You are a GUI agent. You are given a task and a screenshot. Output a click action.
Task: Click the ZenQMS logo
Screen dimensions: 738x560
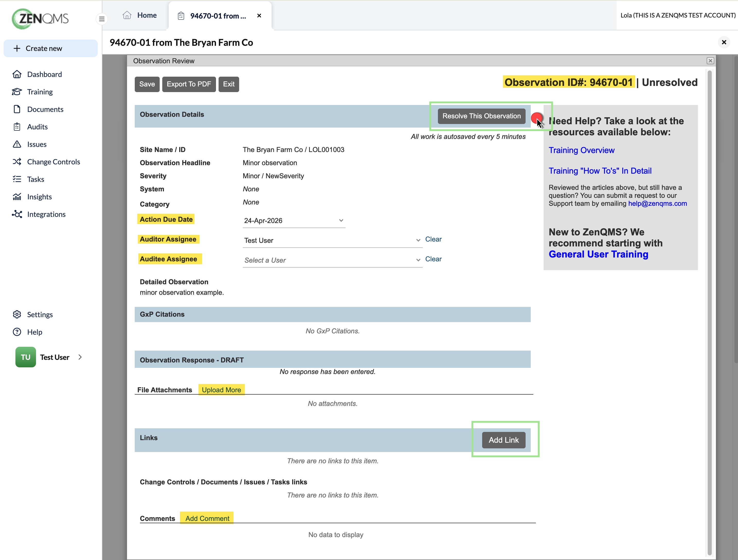40,18
